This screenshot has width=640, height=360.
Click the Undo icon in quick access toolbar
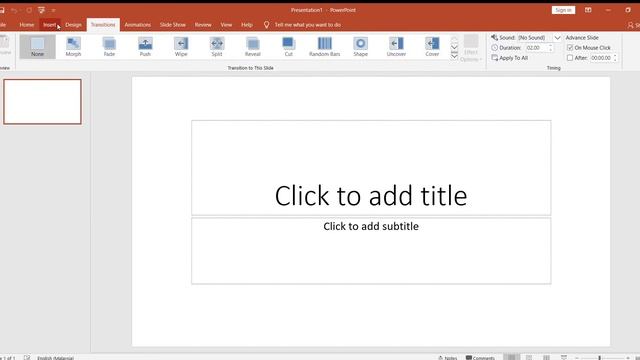click(x=14, y=10)
